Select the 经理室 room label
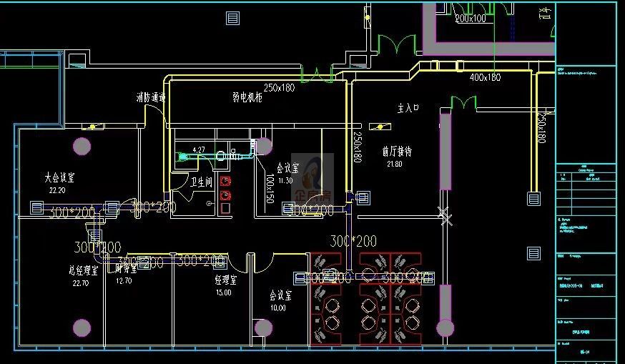The image size is (625, 364). [225, 280]
